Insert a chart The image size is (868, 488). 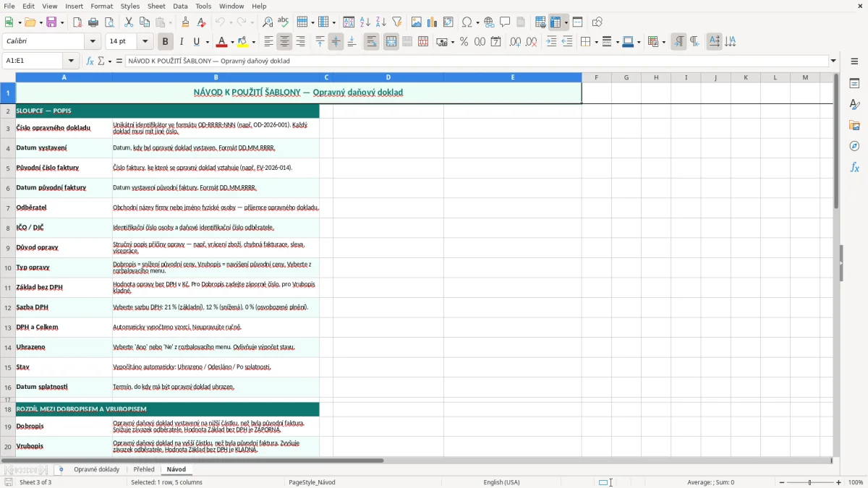[x=433, y=22]
